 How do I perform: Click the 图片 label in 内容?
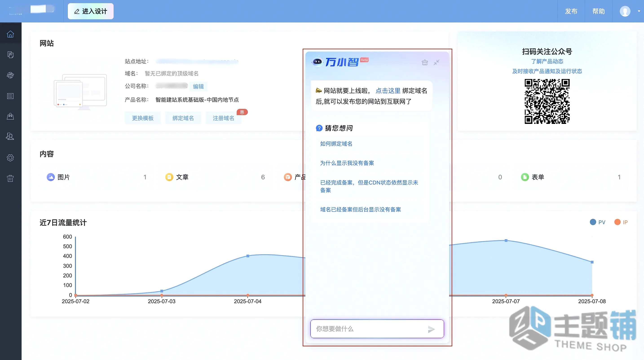(64, 177)
